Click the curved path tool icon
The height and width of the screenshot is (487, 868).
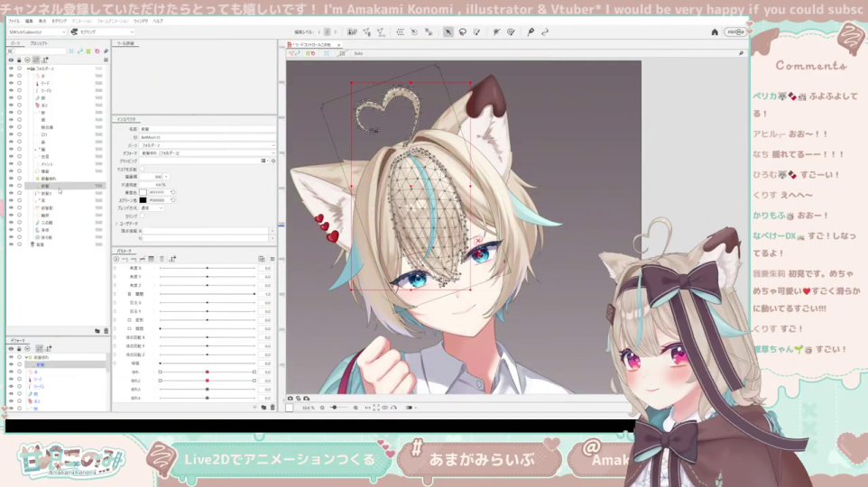(x=545, y=32)
